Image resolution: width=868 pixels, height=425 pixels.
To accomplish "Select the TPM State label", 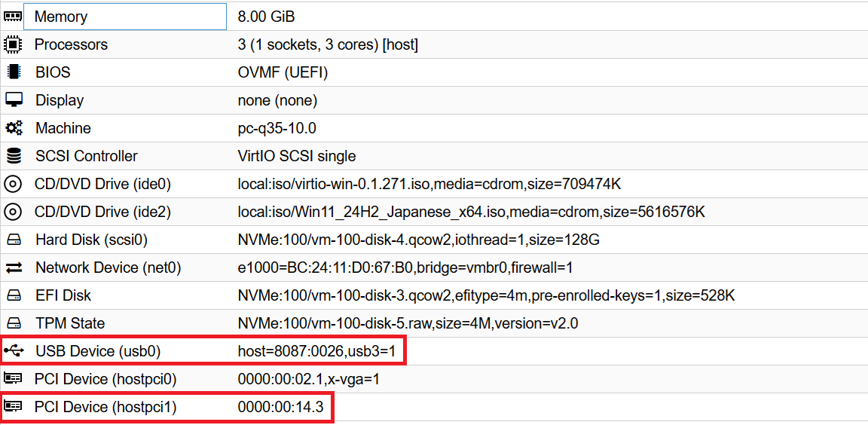I will (x=70, y=323).
